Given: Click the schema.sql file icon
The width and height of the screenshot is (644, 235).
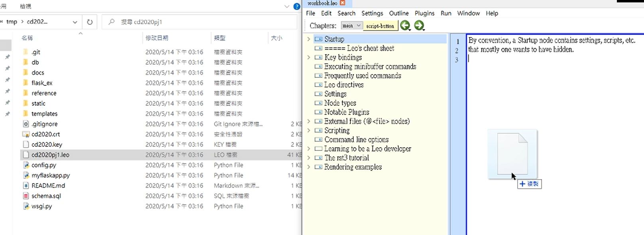Looking at the screenshot, I should 26,196.
